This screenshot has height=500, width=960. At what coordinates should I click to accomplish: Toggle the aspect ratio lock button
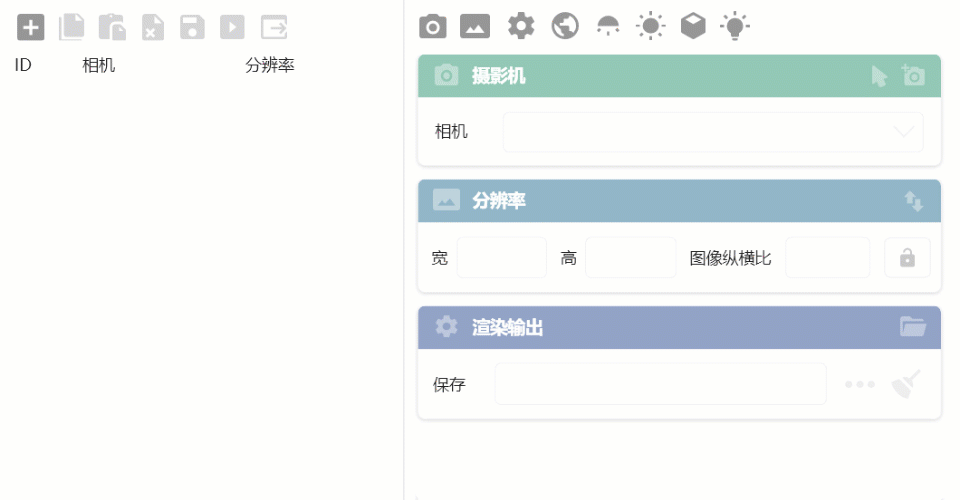click(x=907, y=258)
